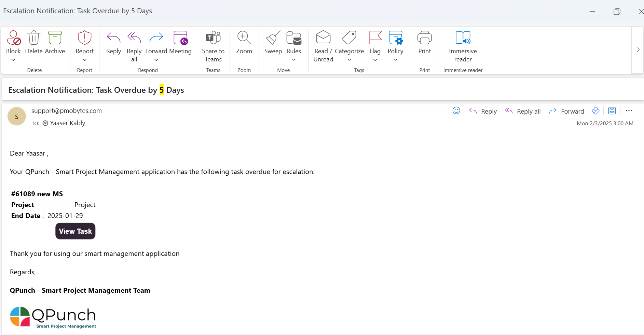Open more actions ellipsis menu
This screenshot has width=644, height=335.
click(x=629, y=111)
